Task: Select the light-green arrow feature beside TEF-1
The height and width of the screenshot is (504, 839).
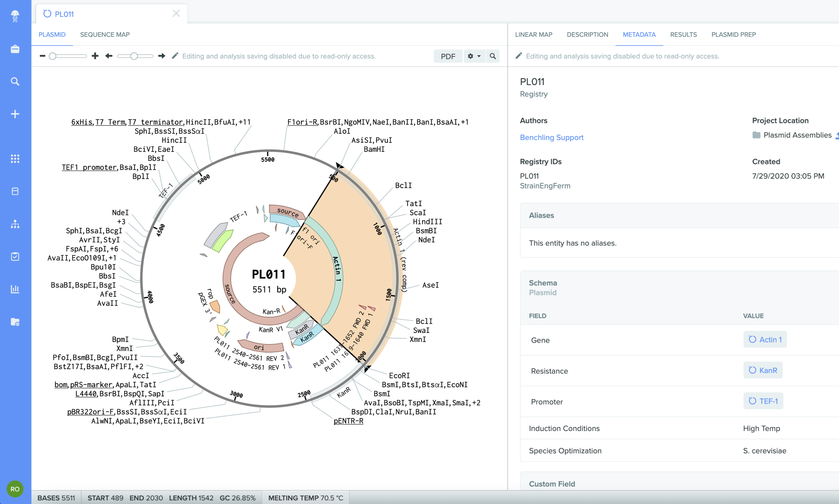Action: point(222,241)
